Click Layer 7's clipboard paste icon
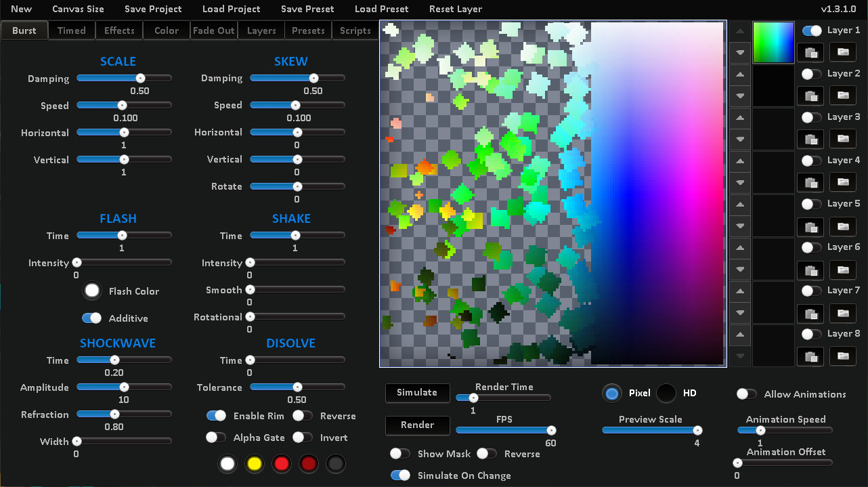868x487 pixels. pos(810,314)
